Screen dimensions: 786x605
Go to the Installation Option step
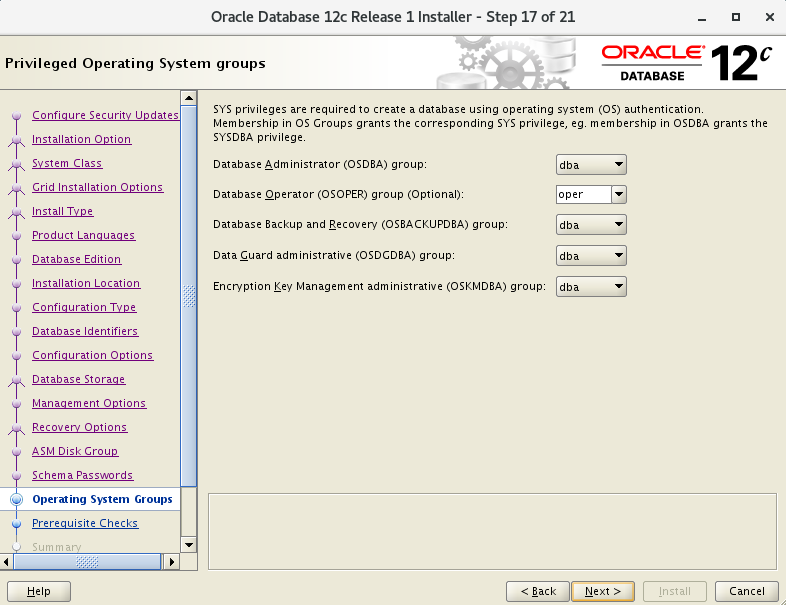click(x=81, y=139)
